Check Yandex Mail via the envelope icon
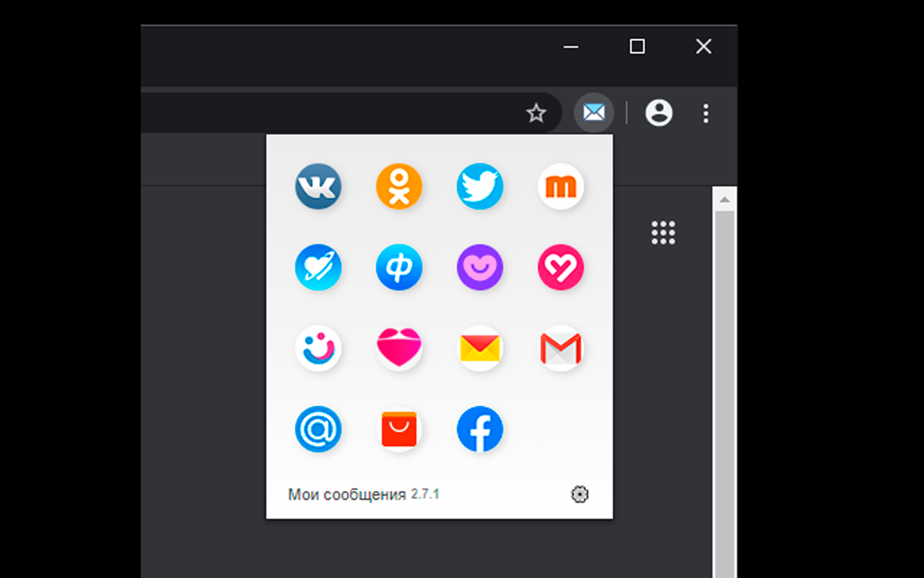The width and height of the screenshot is (924, 578). pos(480,348)
